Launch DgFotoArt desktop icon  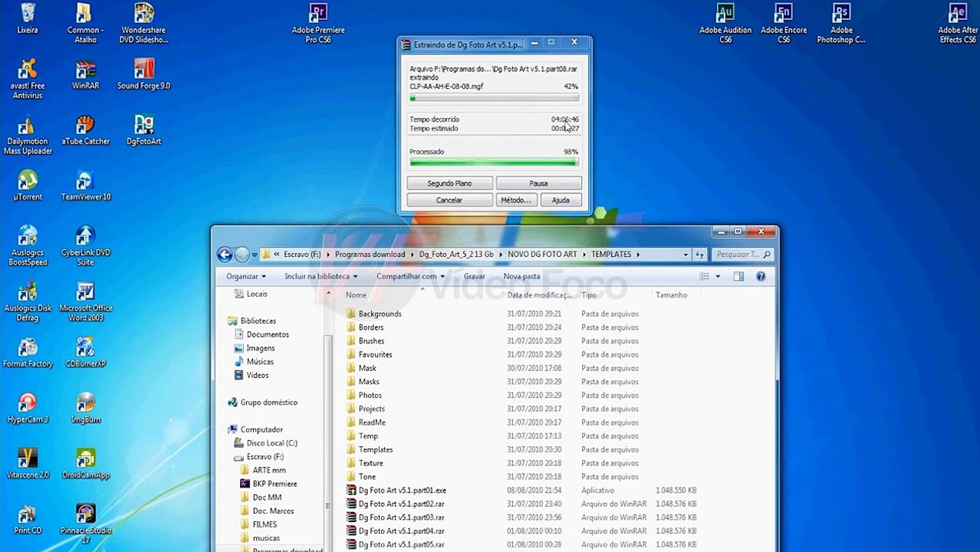point(143,130)
